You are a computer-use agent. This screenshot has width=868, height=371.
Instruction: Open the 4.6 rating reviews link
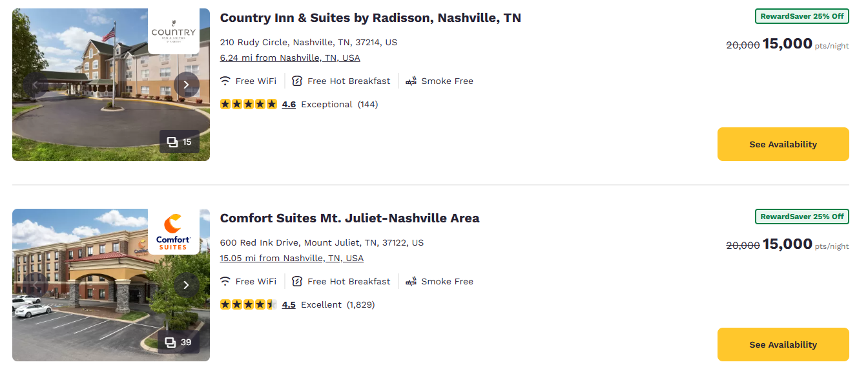289,104
